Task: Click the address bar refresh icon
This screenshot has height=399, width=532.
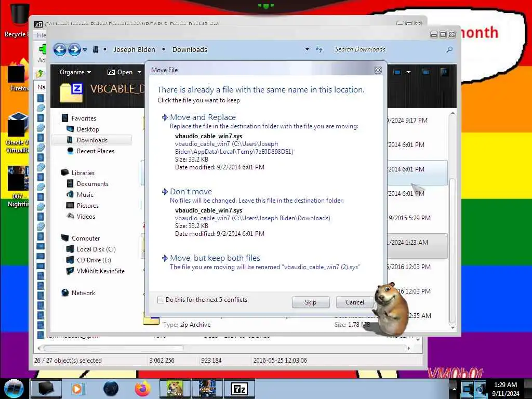Action: pos(319,49)
